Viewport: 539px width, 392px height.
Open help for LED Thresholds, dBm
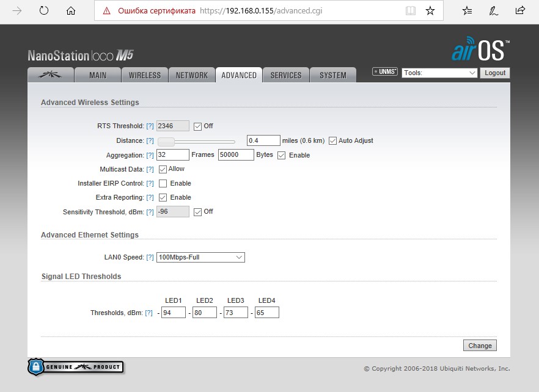coord(148,313)
